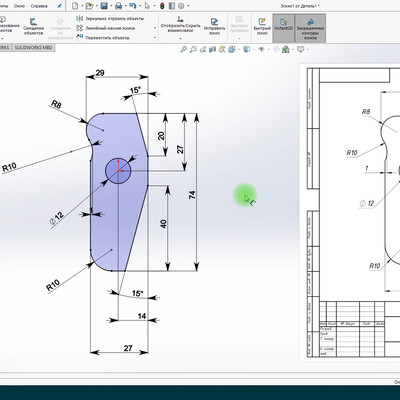Click the red sketch origin point
Screen dimensions: 400x400
(118, 171)
